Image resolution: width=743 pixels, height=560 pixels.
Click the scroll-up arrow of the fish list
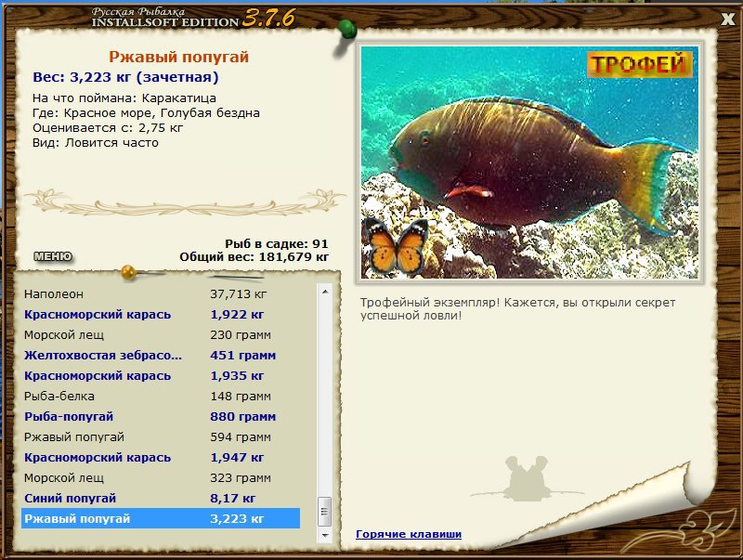point(325,292)
